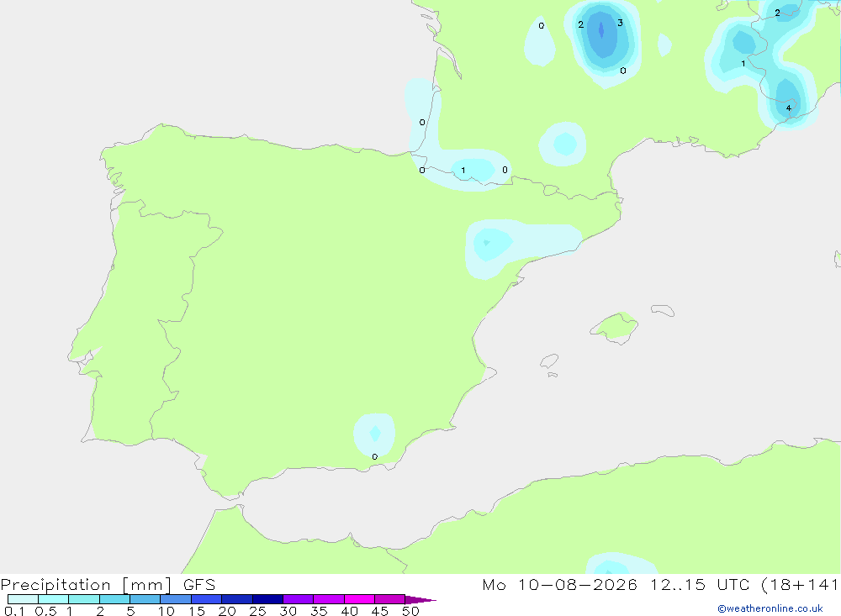The height and width of the screenshot is (616, 841).
Task: Click the legend's above-50 arrow tip
Action: [x=420, y=600]
